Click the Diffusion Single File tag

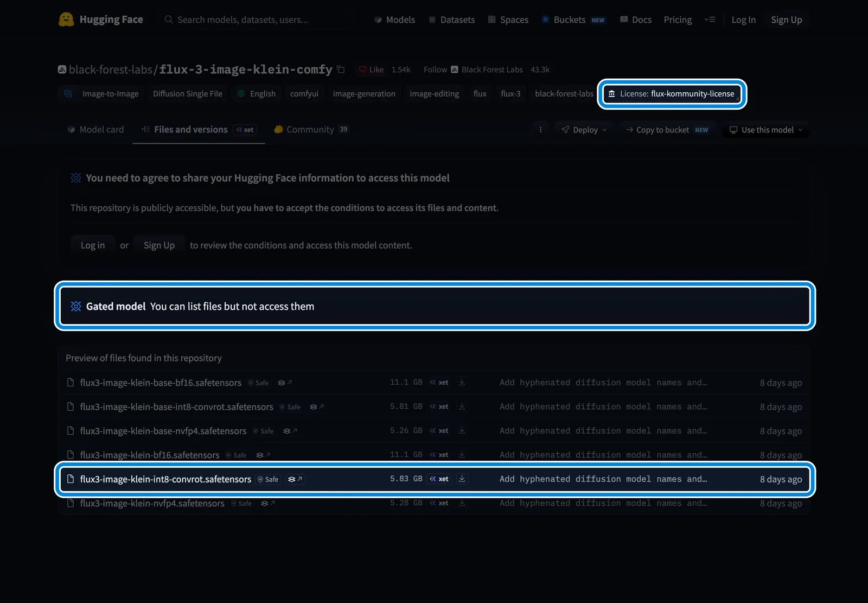(x=188, y=94)
